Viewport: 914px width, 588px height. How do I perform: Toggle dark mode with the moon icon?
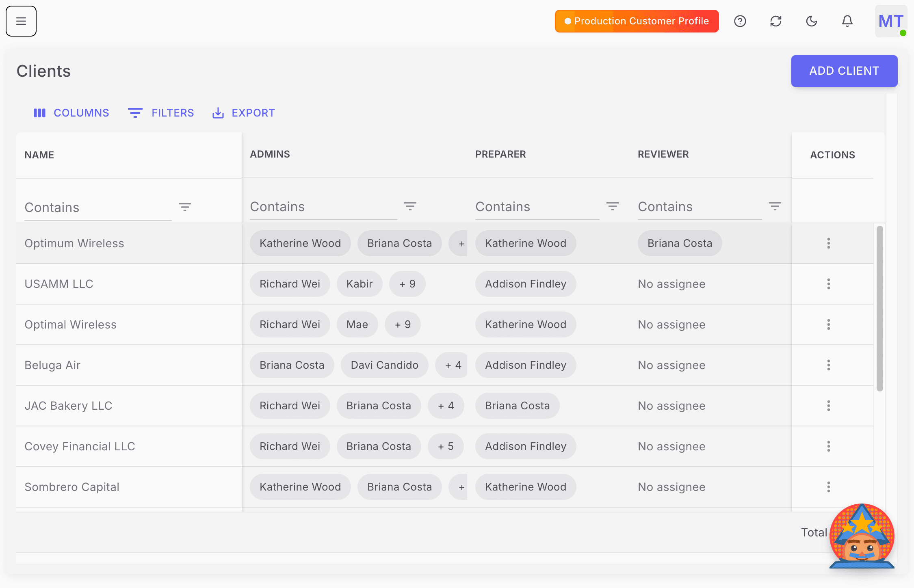pos(811,21)
